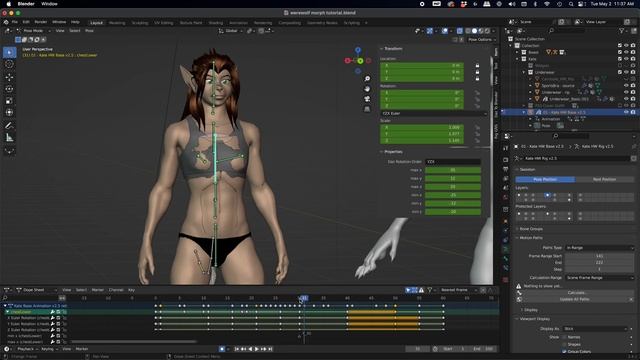The image size is (640, 360).
Task: Select the Rotate tool
Action: pos(9,89)
